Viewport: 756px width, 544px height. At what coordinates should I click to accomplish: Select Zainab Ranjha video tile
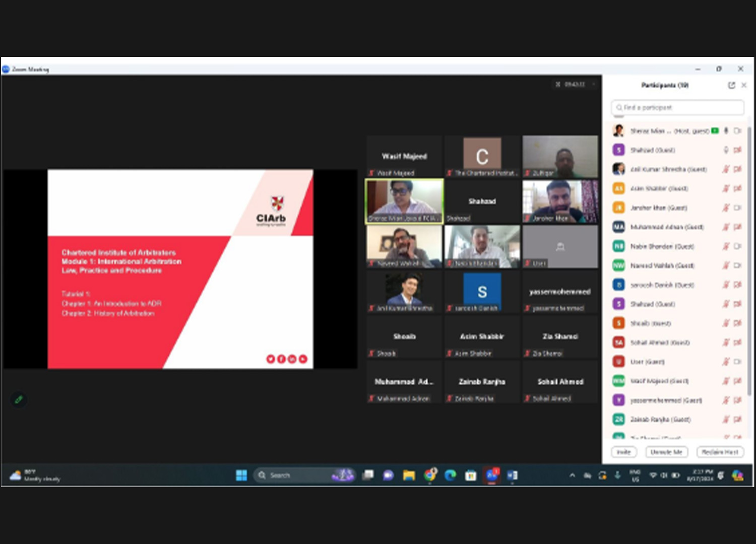click(482, 382)
